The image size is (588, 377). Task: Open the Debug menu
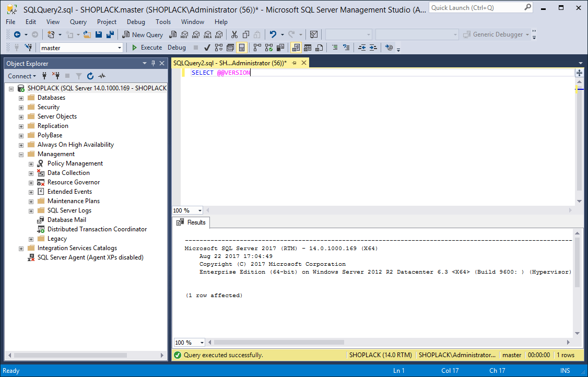[136, 22]
